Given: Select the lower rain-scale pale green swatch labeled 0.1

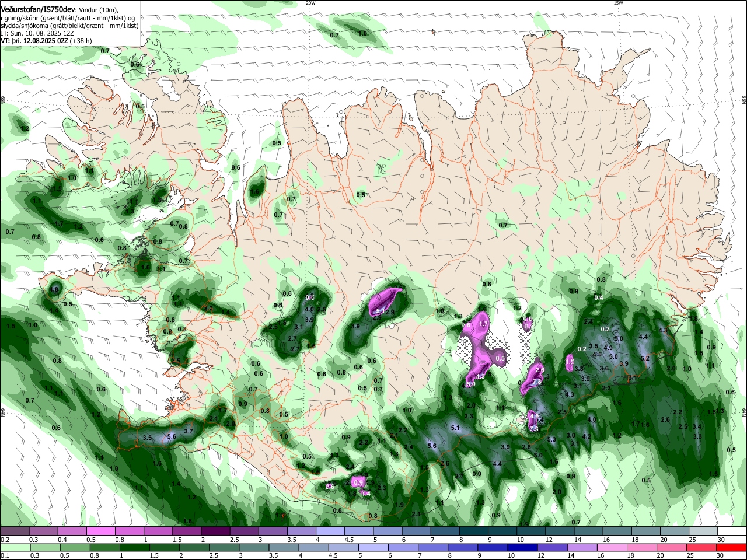Looking at the screenshot, I should [15, 548].
